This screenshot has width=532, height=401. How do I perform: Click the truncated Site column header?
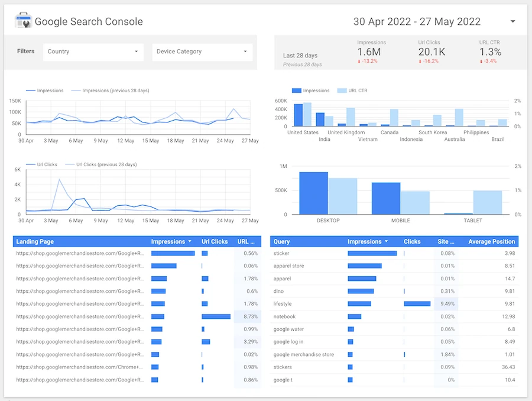(446, 242)
